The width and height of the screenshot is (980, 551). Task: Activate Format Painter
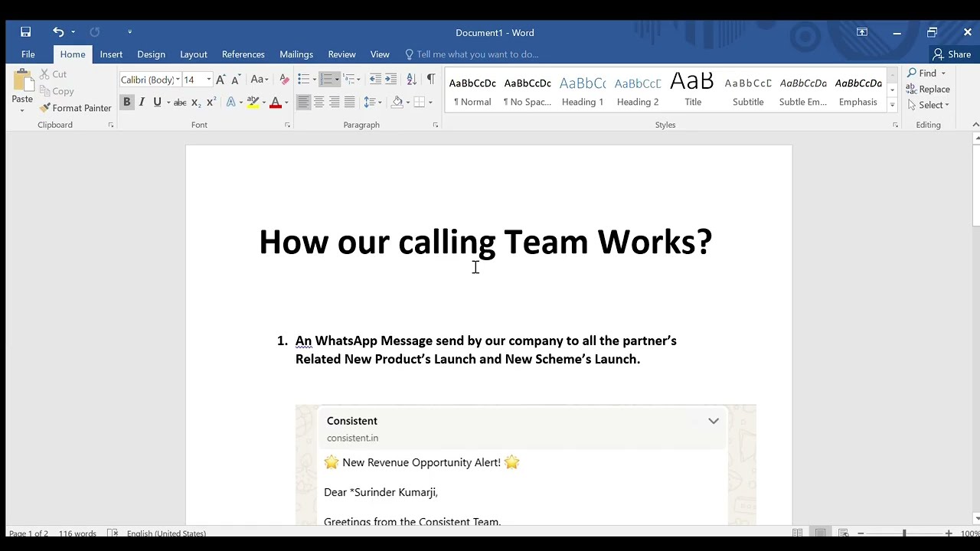tap(76, 108)
